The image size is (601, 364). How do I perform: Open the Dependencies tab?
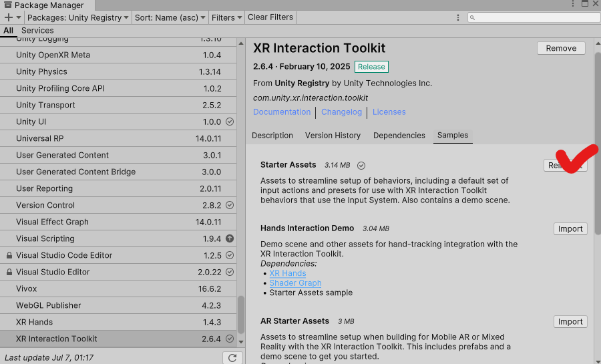coord(399,136)
